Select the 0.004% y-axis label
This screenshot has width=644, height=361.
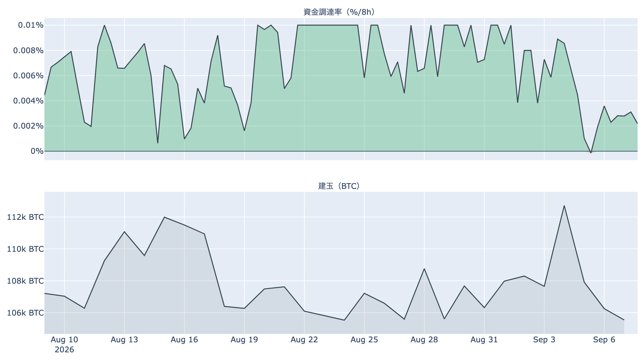tap(28, 101)
